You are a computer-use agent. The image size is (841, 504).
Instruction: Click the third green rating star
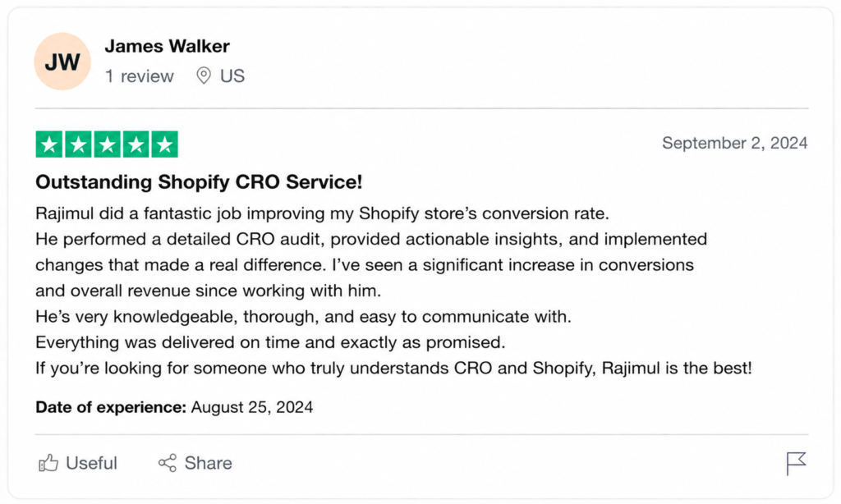[x=108, y=144]
